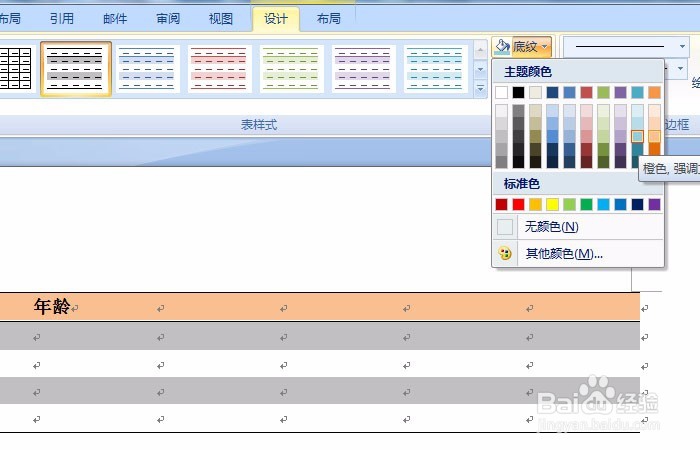Choose the highlighted light aqua tint swatch
This screenshot has height=450, width=700.
tap(638, 136)
